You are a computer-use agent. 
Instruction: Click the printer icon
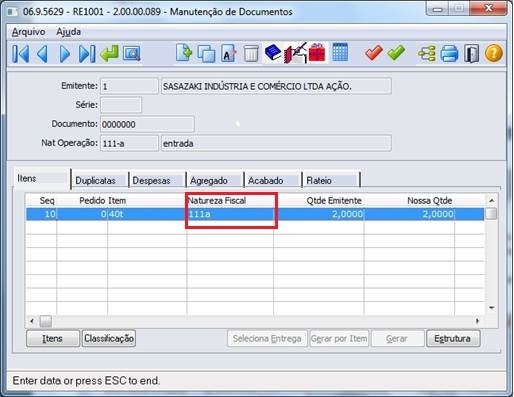449,54
